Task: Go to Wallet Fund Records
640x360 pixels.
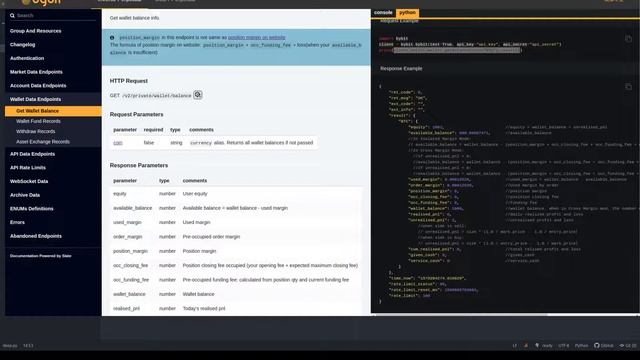Action: (x=38, y=121)
